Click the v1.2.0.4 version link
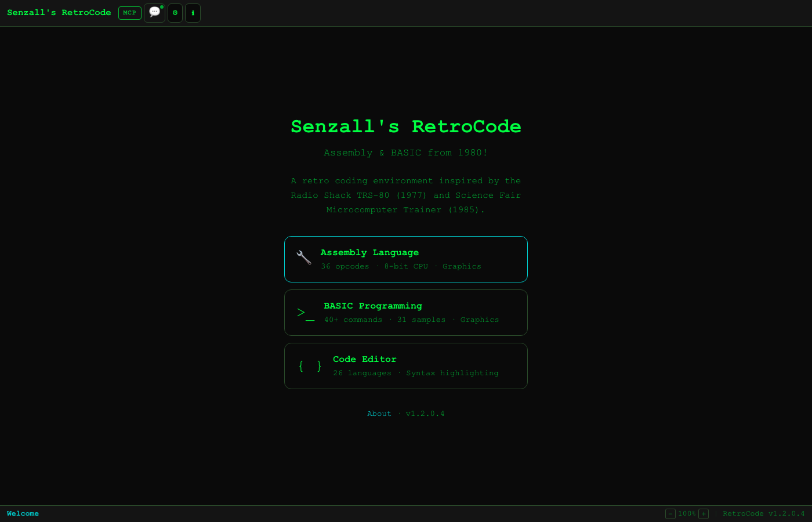 click(x=425, y=414)
